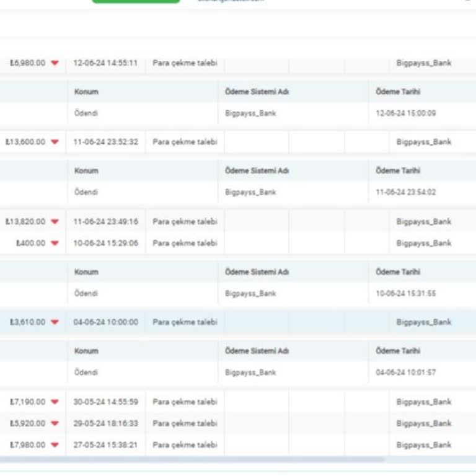Click Ödeme Tarihi header above 12-06-24 15:00:09
Image resolution: width=476 pixels, height=476 pixels.
[x=397, y=92]
